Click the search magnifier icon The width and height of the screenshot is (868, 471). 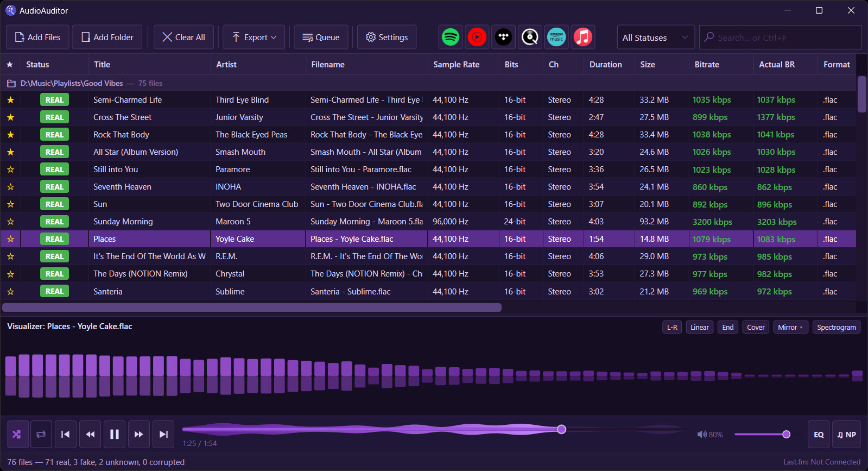[709, 37]
